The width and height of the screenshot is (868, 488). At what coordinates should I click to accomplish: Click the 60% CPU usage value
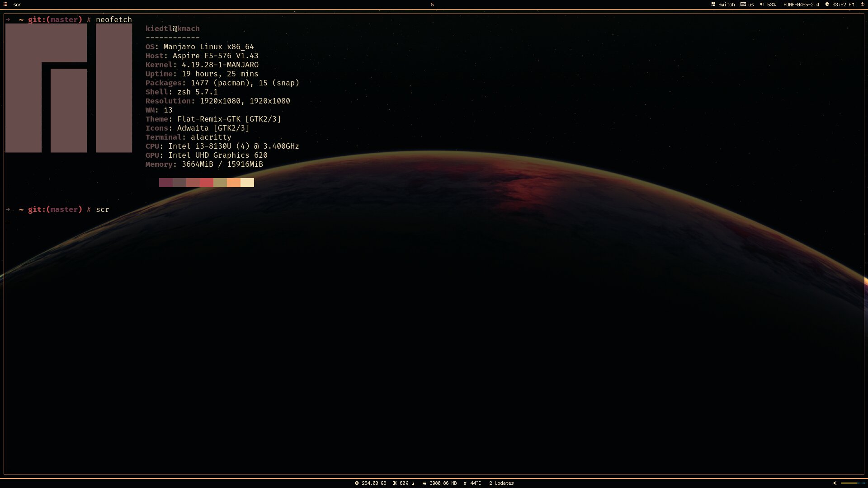tap(404, 483)
